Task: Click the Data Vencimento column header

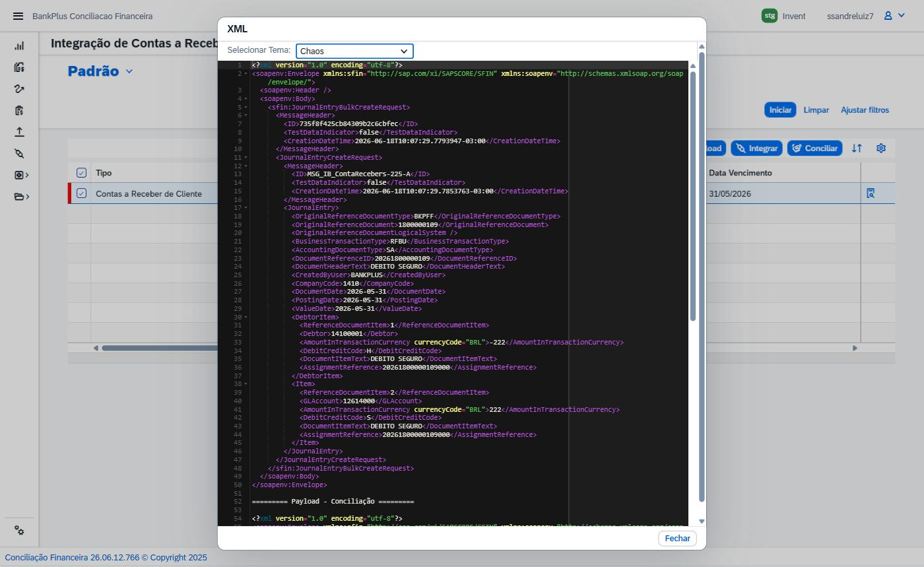Action: click(x=782, y=173)
